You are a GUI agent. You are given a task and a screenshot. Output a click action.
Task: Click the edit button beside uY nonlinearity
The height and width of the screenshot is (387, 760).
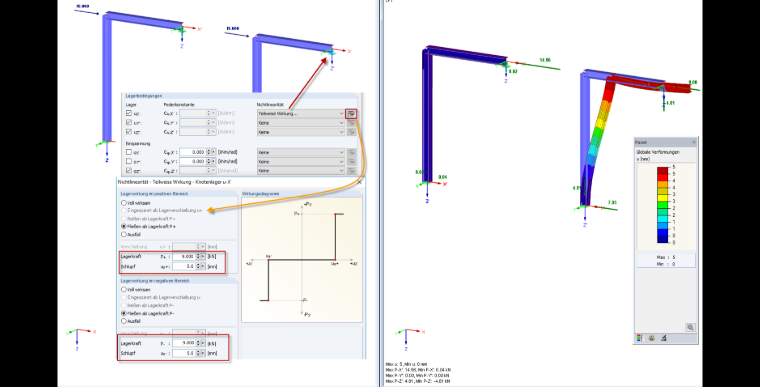pos(351,123)
